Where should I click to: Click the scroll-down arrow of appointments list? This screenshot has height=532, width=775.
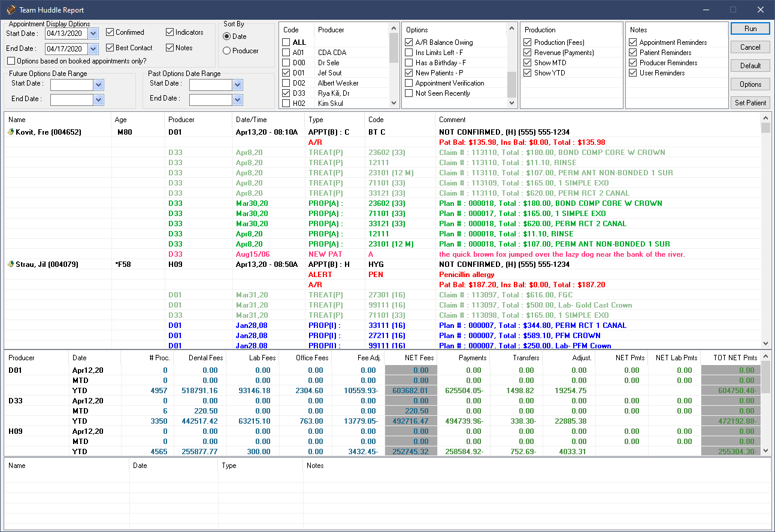click(x=765, y=343)
